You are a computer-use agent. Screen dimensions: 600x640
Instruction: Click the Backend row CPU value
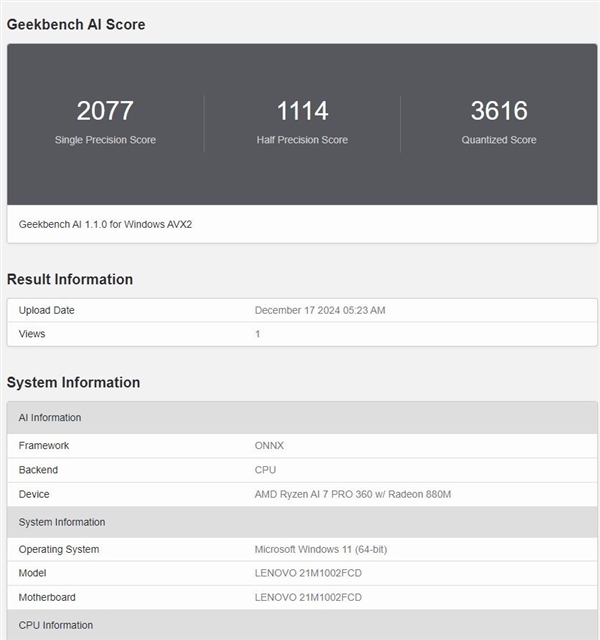[265, 470]
